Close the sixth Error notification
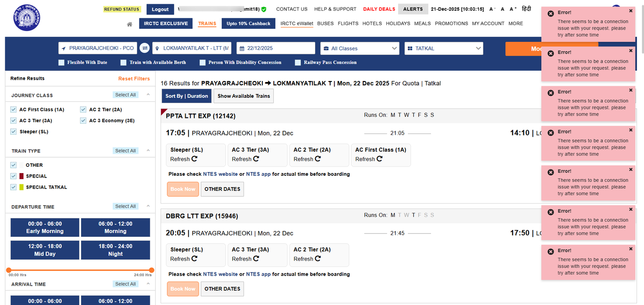The image size is (644, 305). (x=631, y=209)
